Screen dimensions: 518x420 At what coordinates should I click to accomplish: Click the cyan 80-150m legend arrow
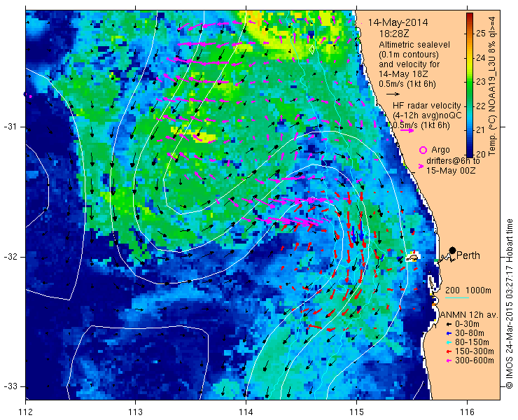(x=449, y=342)
